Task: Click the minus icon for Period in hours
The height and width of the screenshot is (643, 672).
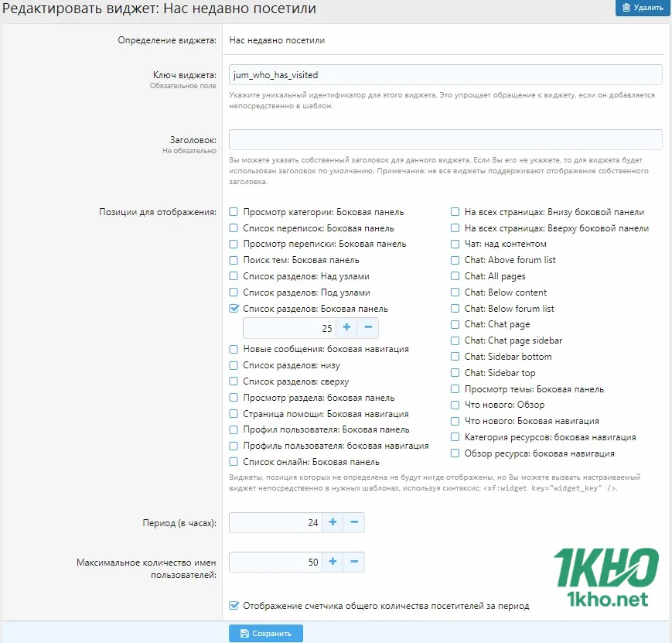Action: point(354,522)
